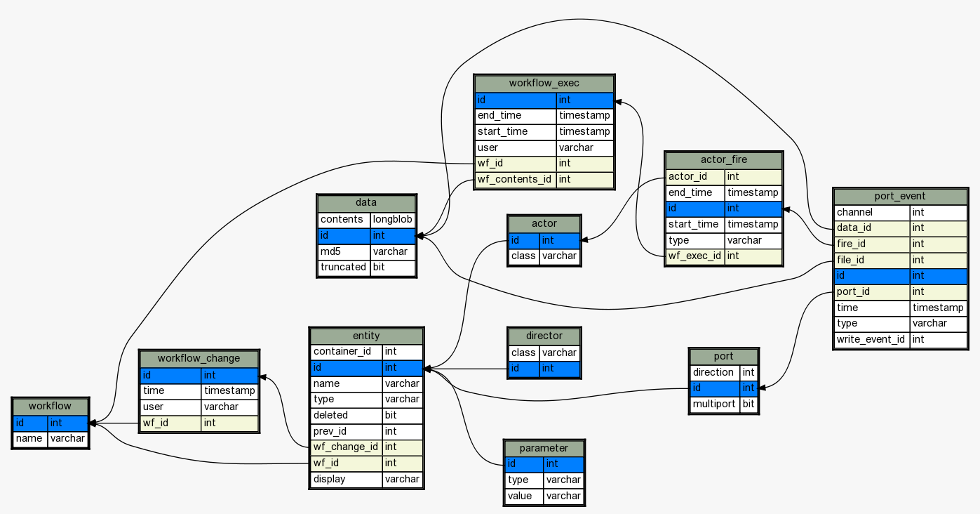Select id primary key in actor_fire
The height and width of the screenshot is (514, 980).
click(x=723, y=209)
